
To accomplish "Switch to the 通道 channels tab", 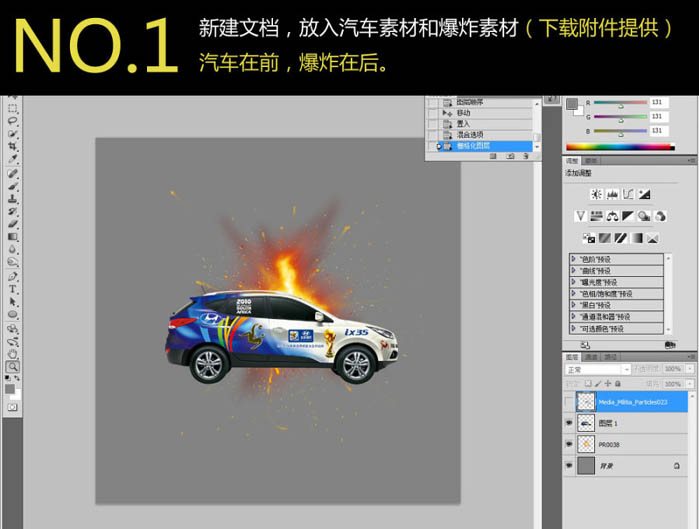I will (x=591, y=357).
